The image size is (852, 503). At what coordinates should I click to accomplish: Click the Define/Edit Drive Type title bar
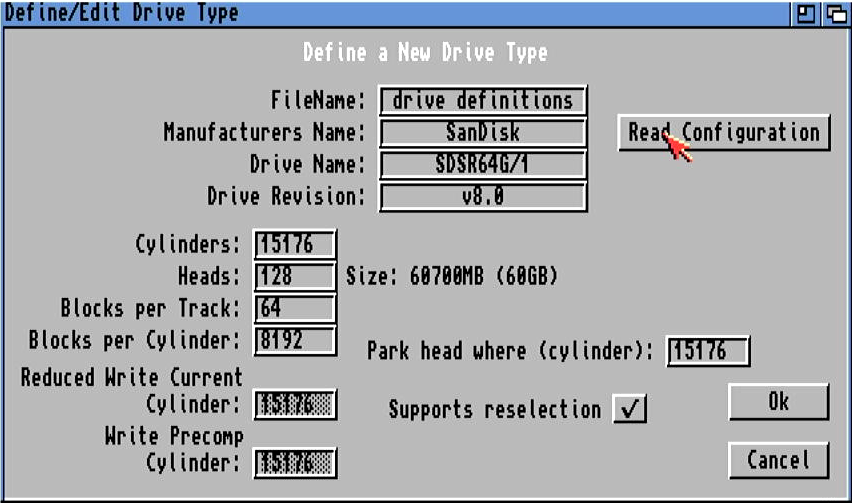coord(400,13)
